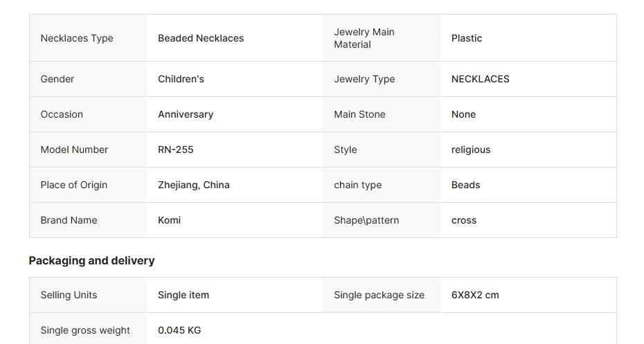Image resolution: width=644 pixels, height=344 pixels.
Task: Select the Zhejiang, China origin value
Action: 194,185
